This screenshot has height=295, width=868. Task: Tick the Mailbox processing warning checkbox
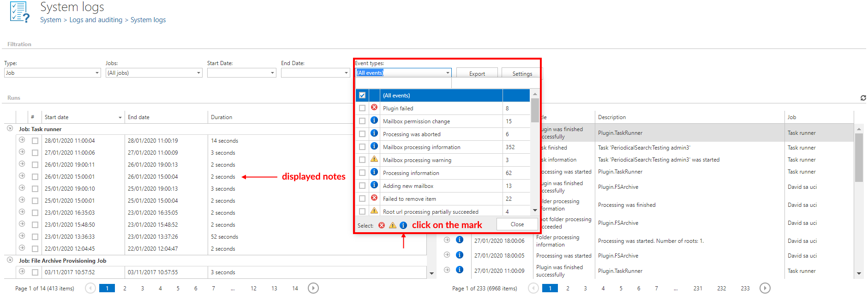362,160
